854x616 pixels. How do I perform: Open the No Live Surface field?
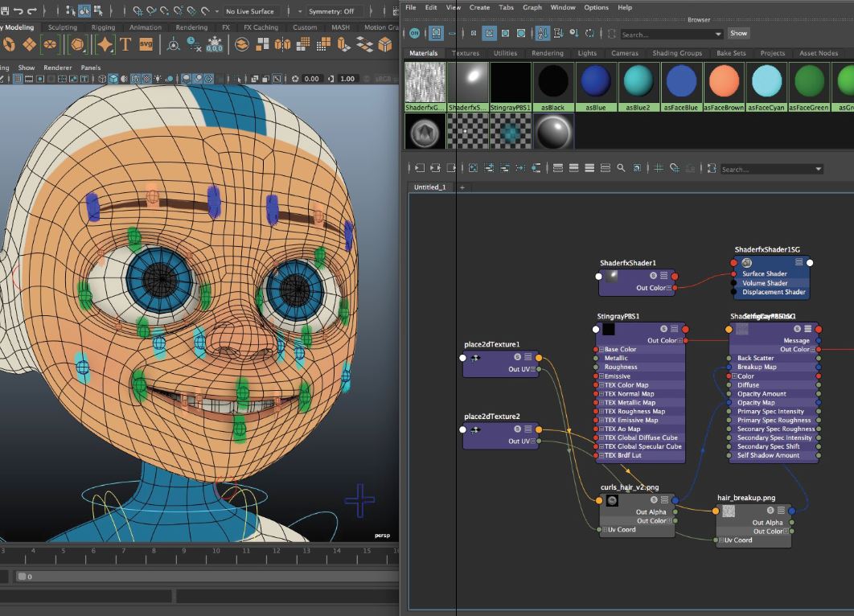pyautogui.click(x=250, y=11)
